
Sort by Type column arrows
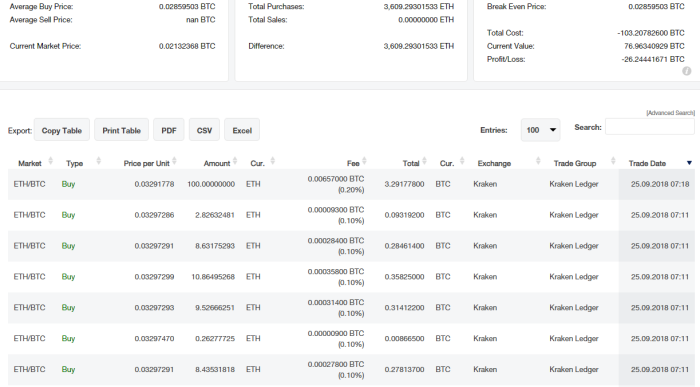(x=99, y=161)
